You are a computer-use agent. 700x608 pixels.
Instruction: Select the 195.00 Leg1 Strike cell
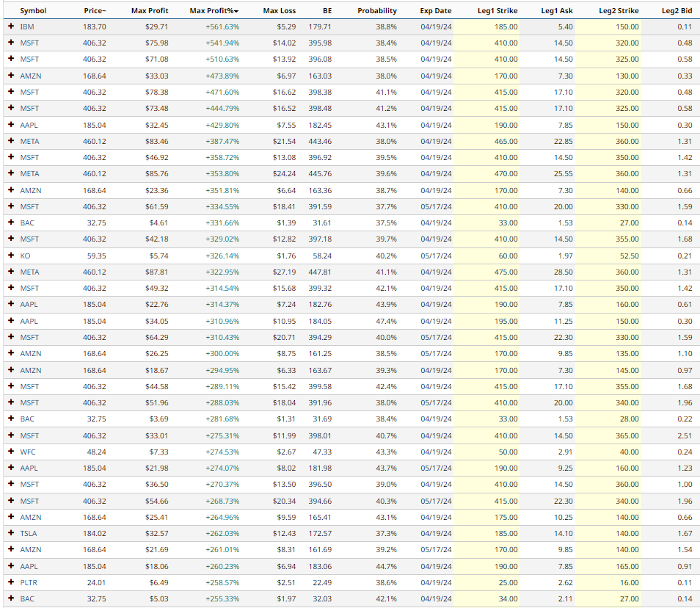(x=506, y=321)
